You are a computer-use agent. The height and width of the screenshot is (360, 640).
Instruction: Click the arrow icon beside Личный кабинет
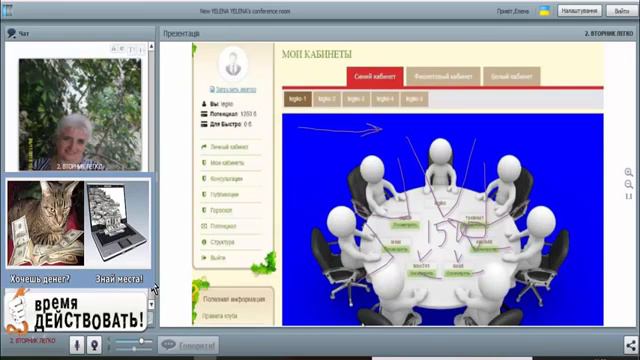point(204,147)
